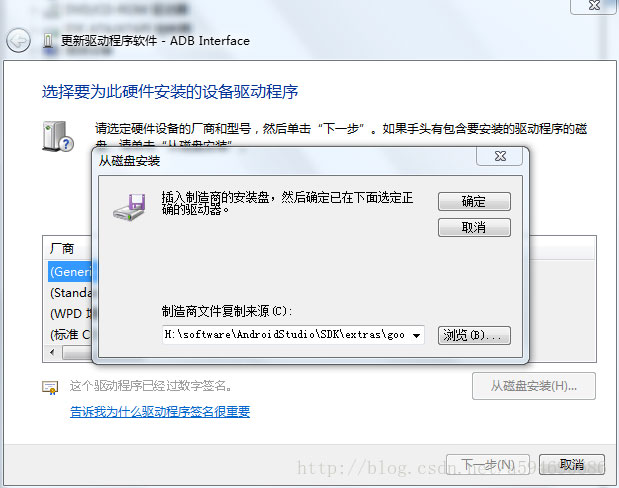
Task: Close the 从磁盘安装 dialog
Action: coord(500,156)
